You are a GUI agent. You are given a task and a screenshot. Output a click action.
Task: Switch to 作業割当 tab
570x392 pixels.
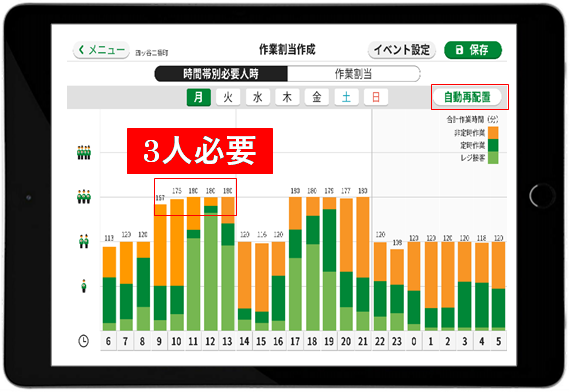(353, 74)
